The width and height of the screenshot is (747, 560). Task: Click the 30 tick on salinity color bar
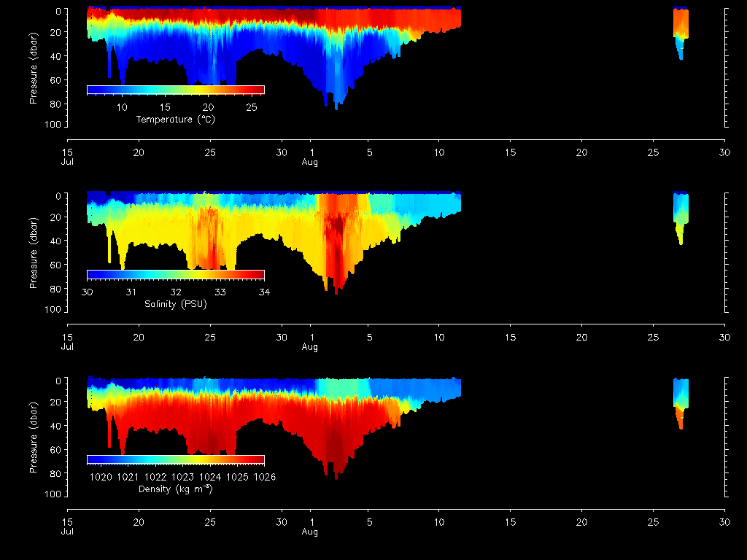click(x=87, y=292)
